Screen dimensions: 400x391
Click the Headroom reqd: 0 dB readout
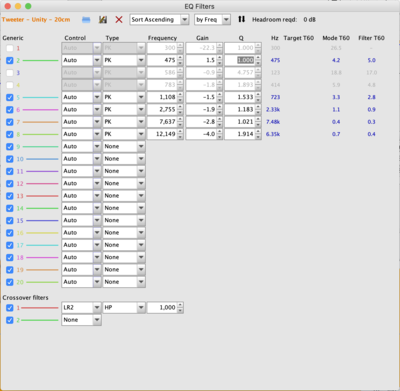pyautogui.click(x=284, y=20)
